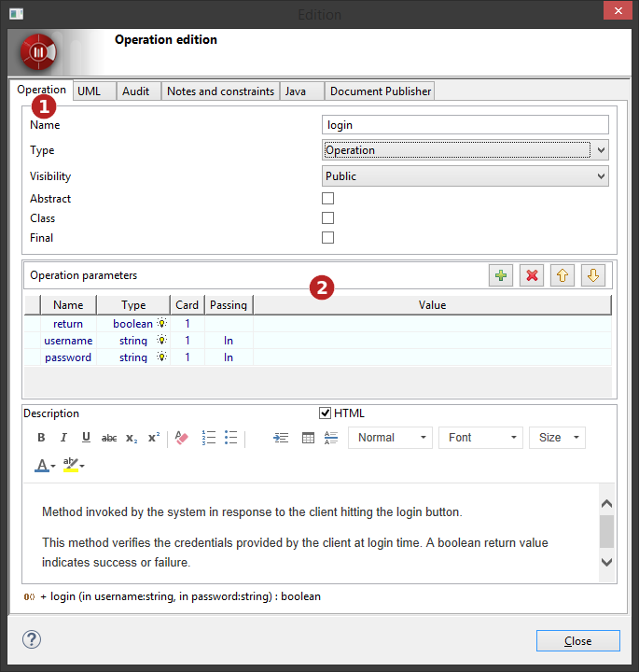Viewport: 639px width, 672px height.
Task: Open the help question mark icon
Action: [32, 640]
